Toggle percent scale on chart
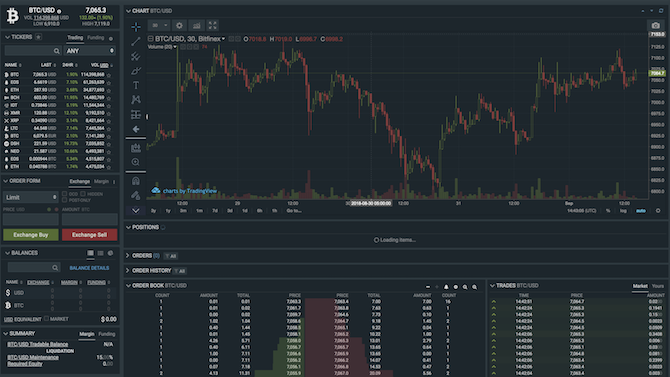This screenshot has width=670, height=377. click(608, 211)
